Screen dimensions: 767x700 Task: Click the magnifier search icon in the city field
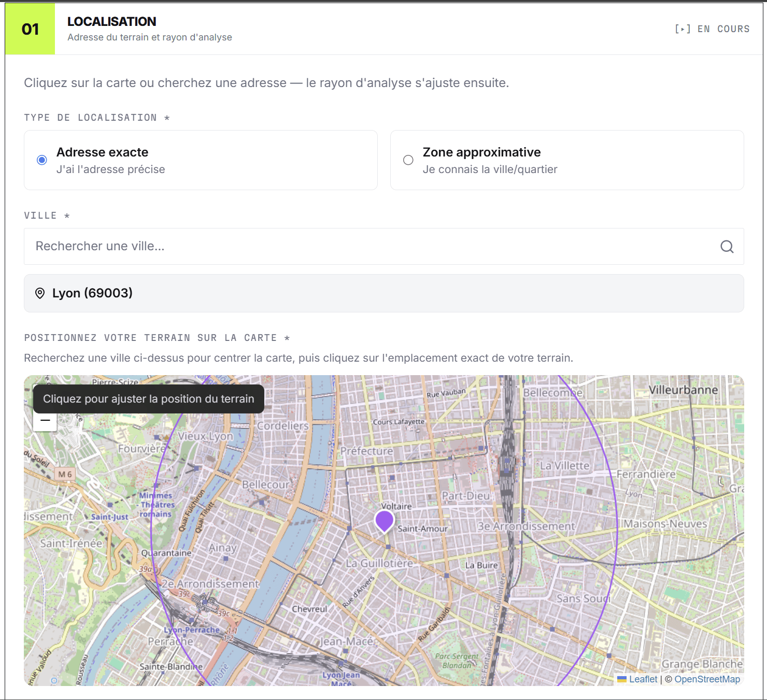[727, 247]
